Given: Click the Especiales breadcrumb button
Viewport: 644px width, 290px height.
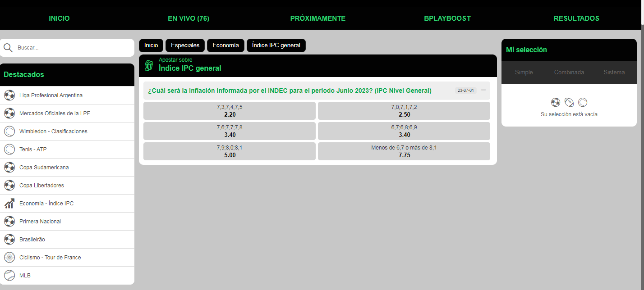Looking at the screenshot, I should click(x=185, y=45).
